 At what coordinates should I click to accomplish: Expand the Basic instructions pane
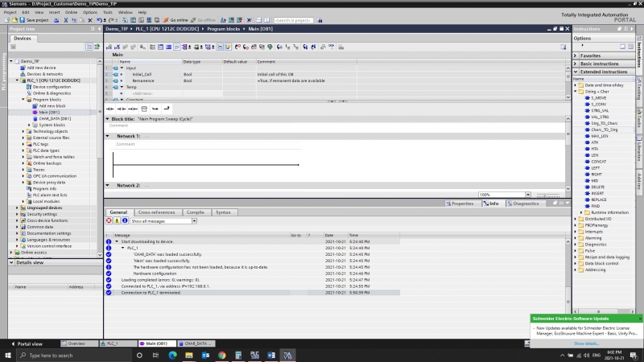[576, 64]
